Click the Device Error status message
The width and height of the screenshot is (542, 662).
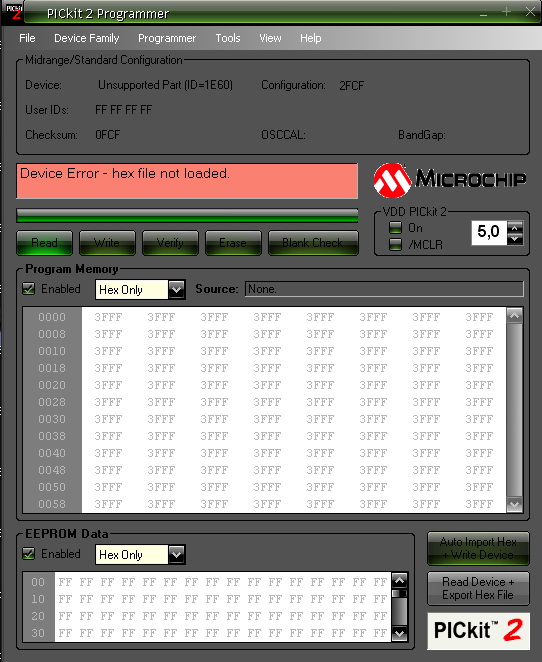click(187, 181)
